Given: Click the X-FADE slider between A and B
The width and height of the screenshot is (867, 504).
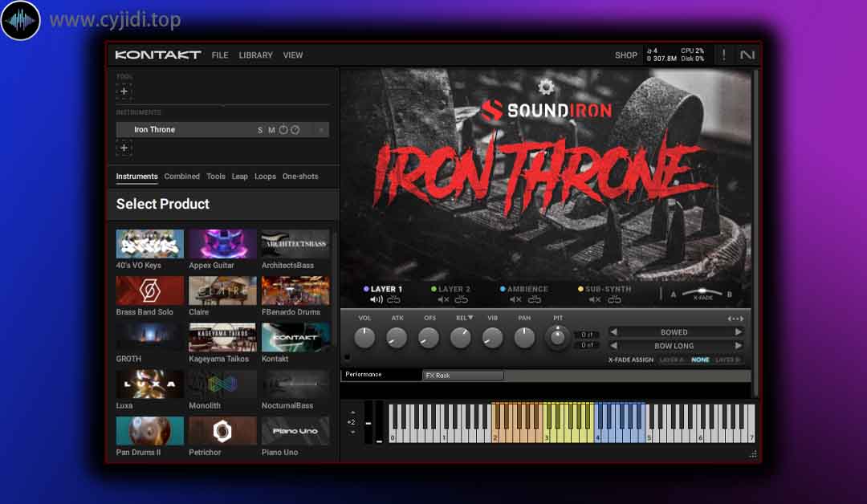Looking at the screenshot, I should pyautogui.click(x=702, y=293).
